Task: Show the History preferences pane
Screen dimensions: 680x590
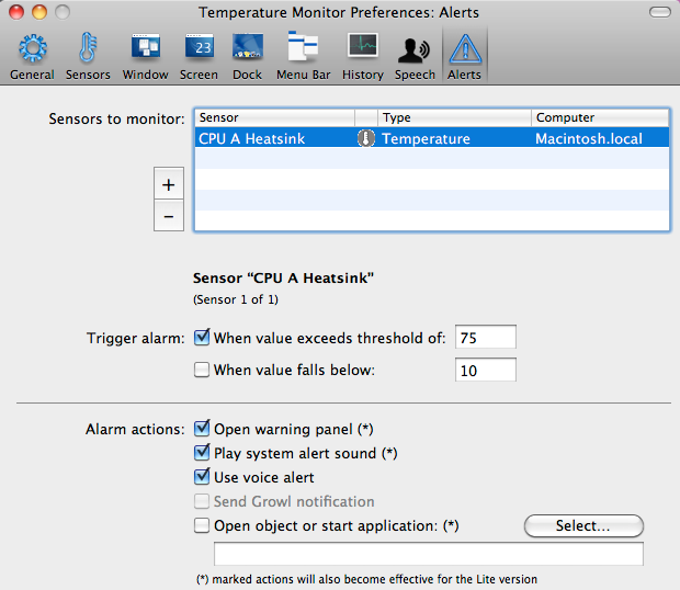Action: pos(362,56)
